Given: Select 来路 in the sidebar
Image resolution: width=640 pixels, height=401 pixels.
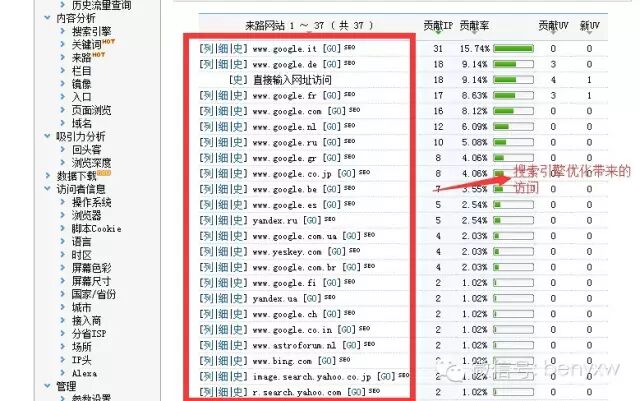Looking at the screenshot, I should (82, 57).
